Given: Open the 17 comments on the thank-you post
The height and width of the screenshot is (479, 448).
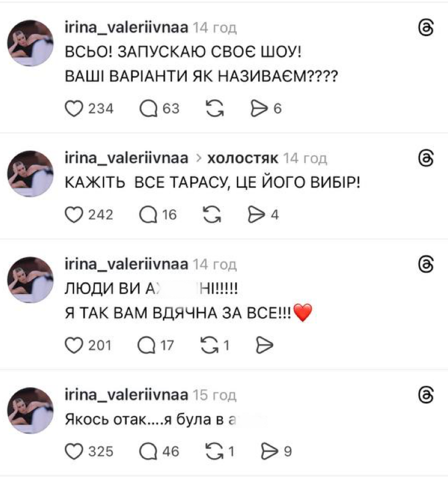Looking at the screenshot, I should coord(149,345).
